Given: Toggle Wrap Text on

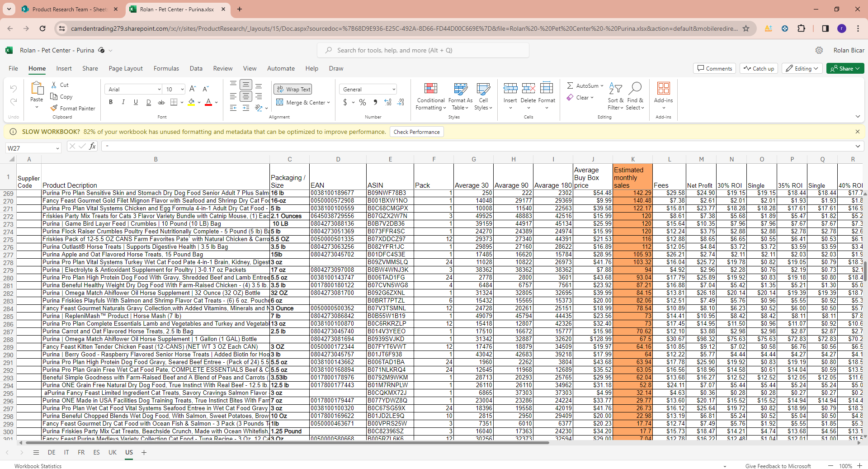Looking at the screenshot, I should point(293,90).
